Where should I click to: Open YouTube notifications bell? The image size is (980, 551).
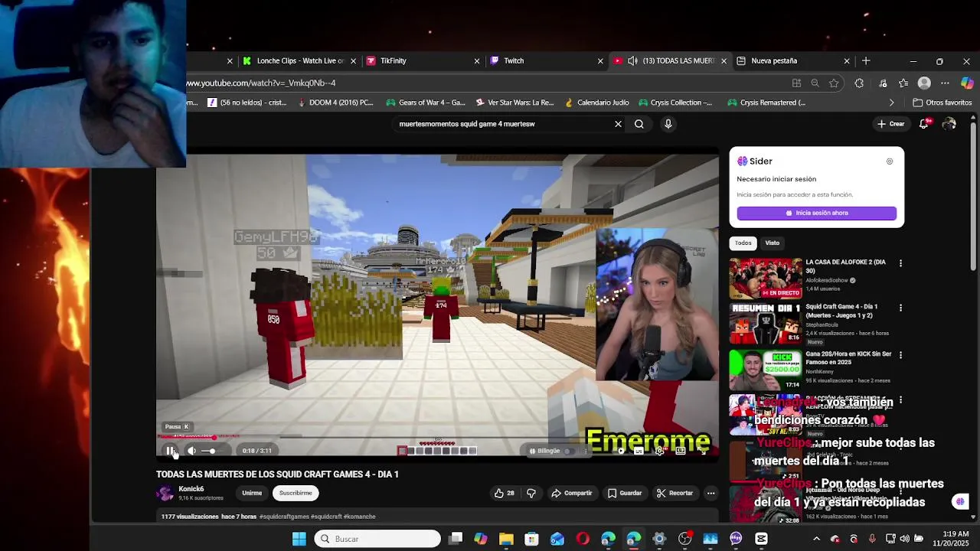tap(924, 124)
